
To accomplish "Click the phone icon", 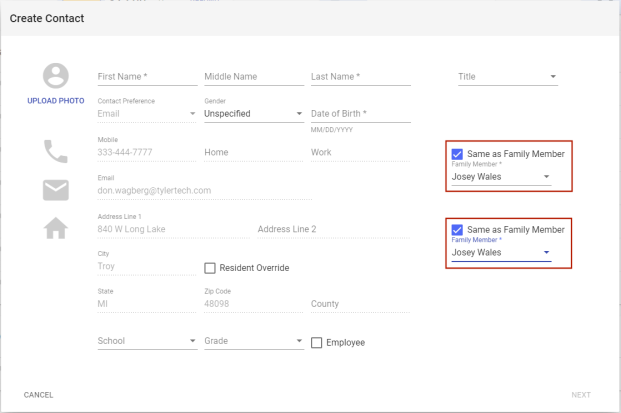I will pos(56,151).
